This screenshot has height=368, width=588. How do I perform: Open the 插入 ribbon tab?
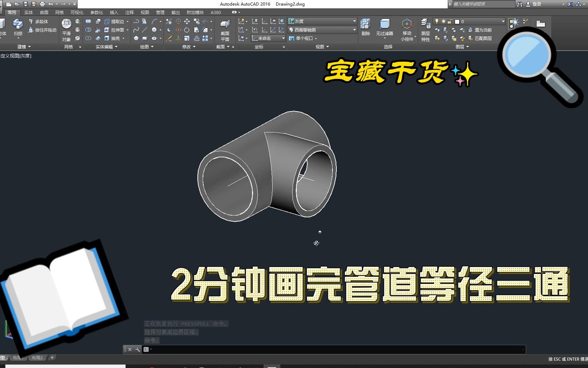(114, 12)
